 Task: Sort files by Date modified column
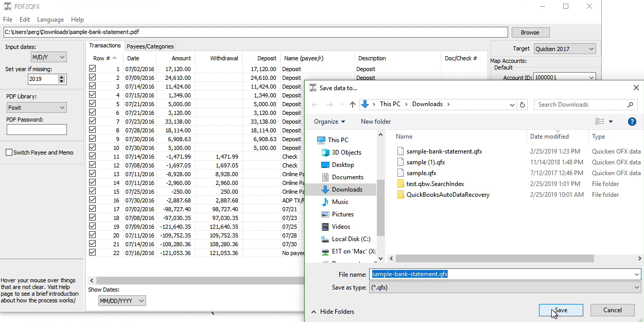(x=549, y=137)
